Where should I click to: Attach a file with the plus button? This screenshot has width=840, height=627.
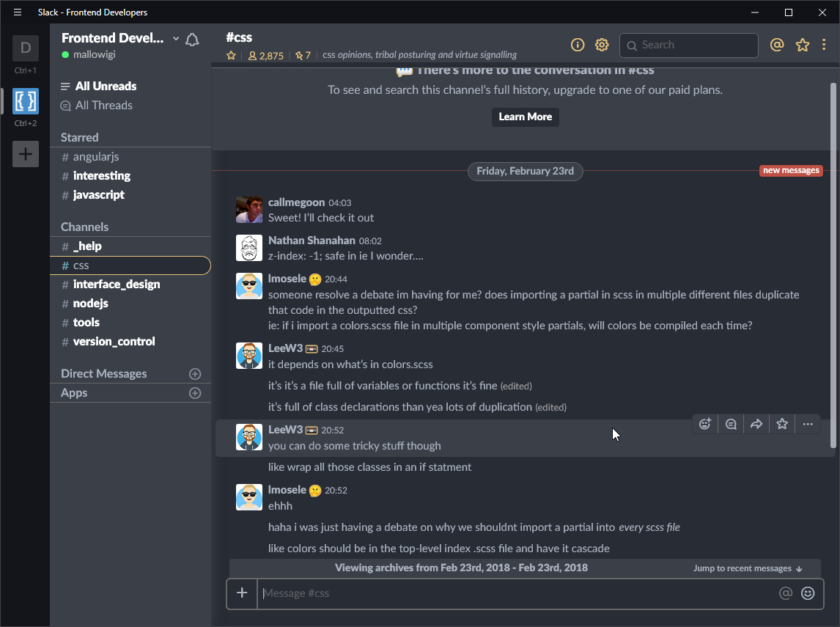[x=242, y=593]
